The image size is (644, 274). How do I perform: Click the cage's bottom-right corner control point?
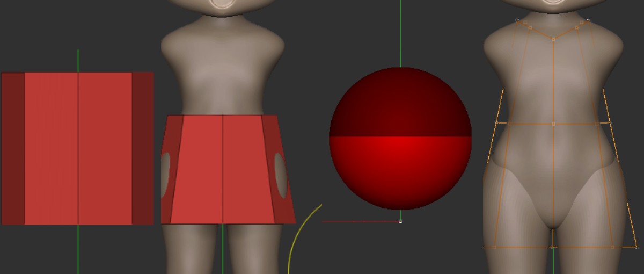pyautogui.click(x=636, y=247)
